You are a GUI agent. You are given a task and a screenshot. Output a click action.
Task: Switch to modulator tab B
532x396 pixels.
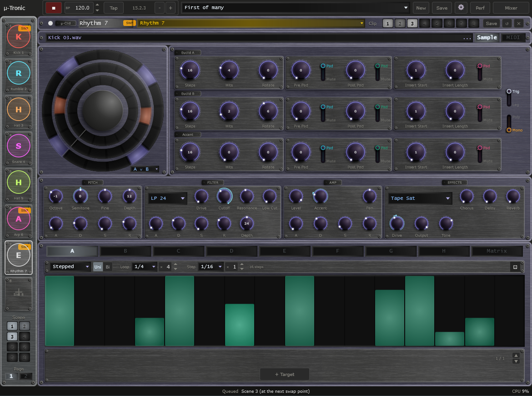tap(125, 251)
